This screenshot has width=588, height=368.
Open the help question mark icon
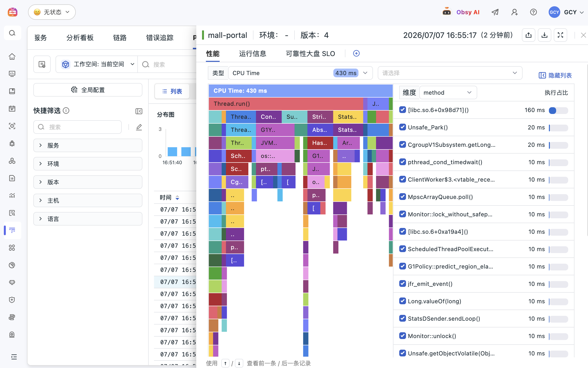(533, 12)
